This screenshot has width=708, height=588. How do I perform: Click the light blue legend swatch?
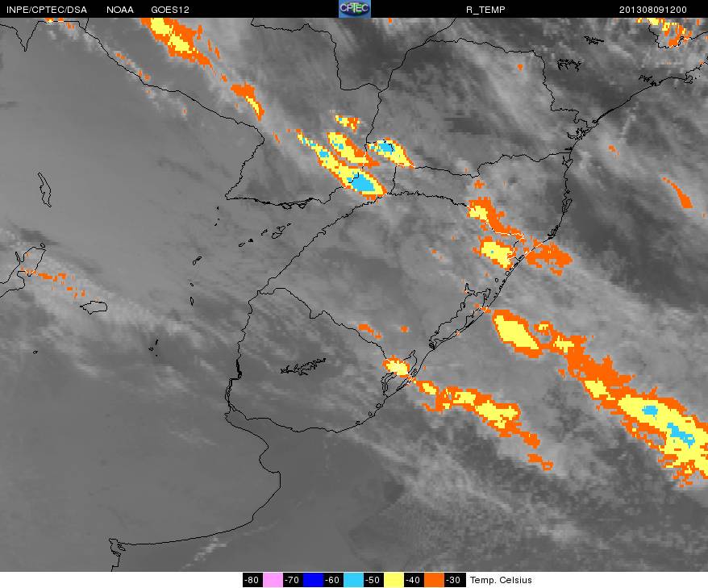tap(353, 580)
